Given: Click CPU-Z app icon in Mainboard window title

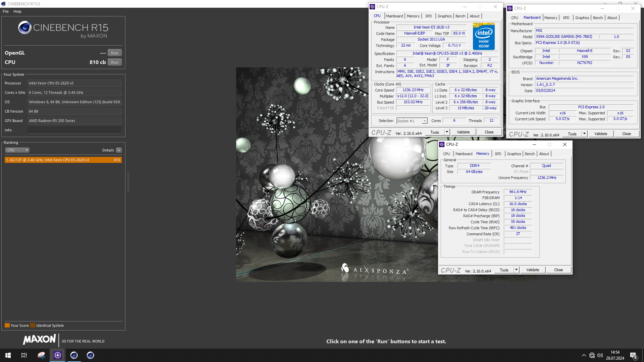Looking at the screenshot, I should tap(510, 8).
